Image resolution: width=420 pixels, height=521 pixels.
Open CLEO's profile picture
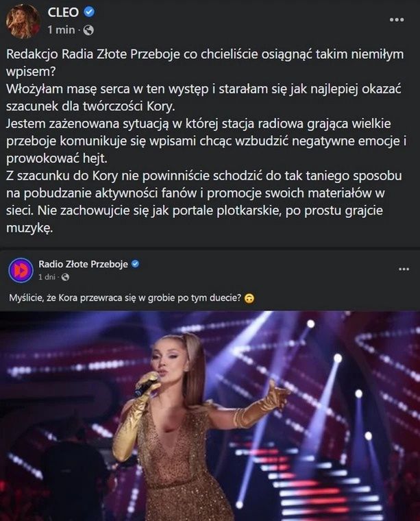(23, 21)
